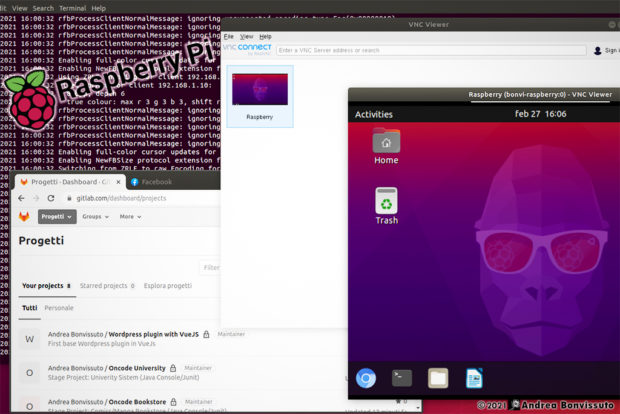This screenshot has height=414, width=620.
Task: Open the File menu in VNC Viewer
Action: (229, 36)
